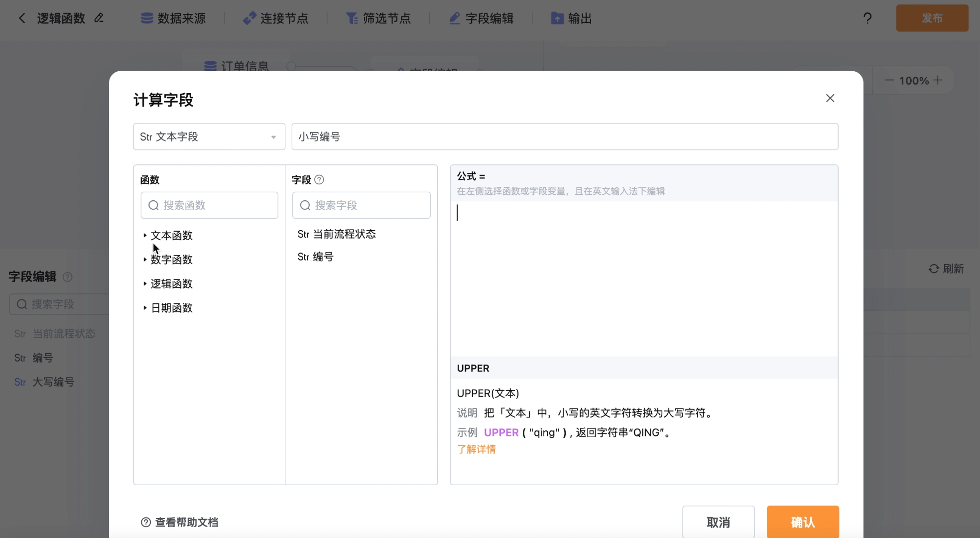980x538 pixels.
Task: Click the 字段编辑 panel help icon
Action: coord(68,277)
